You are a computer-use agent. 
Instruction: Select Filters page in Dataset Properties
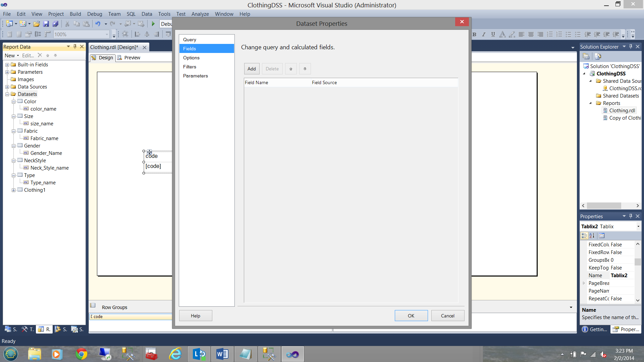tap(190, 67)
